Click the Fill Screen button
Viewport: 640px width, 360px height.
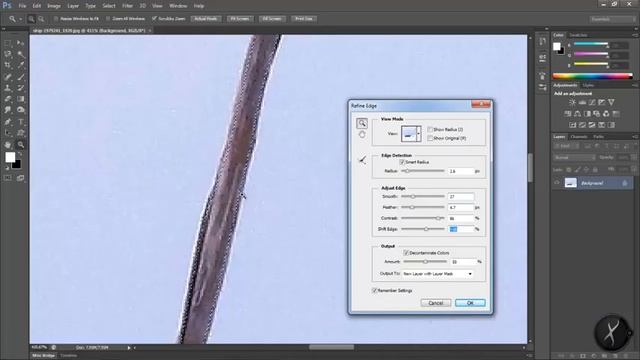(x=272, y=19)
